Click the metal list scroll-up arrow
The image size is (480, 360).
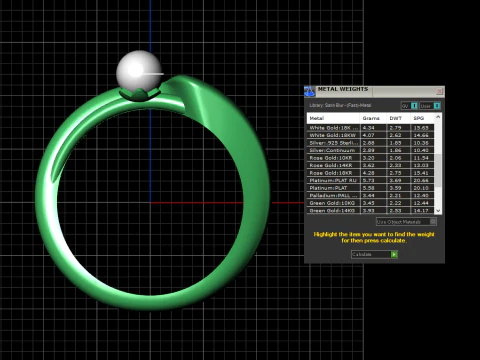[x=438, y=117]
